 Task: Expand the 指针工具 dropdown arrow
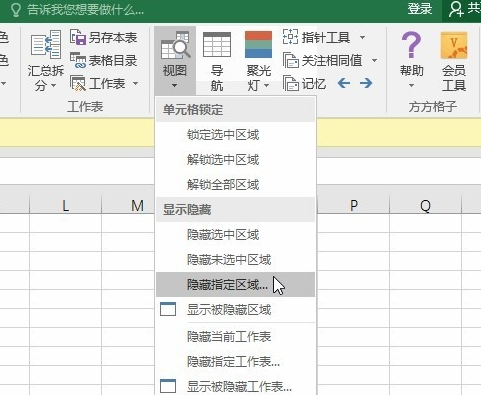(362, 37)
